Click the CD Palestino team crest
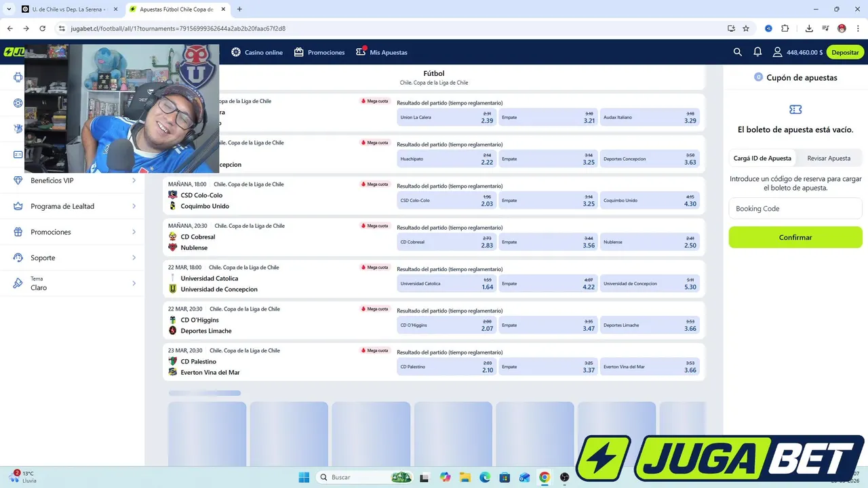This screenshot has height=488, width=868. coord(173,361)
